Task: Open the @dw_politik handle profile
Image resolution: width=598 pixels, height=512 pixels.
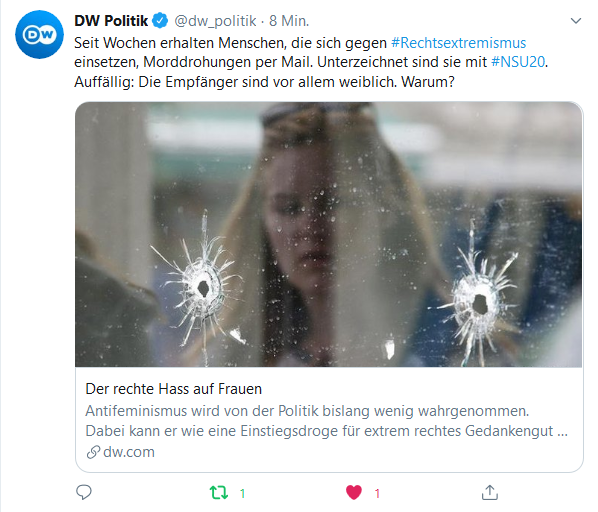Action: pyautogui.click(x=215, y=21)
